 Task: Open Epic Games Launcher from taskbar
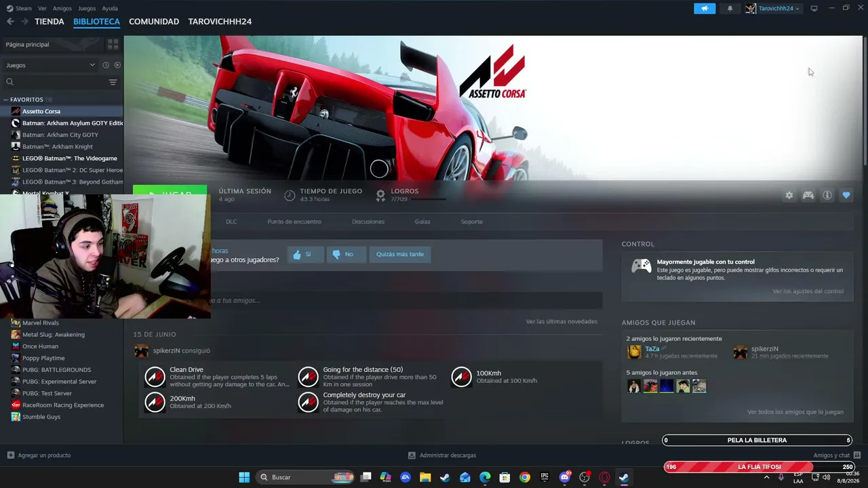[545, 477]
